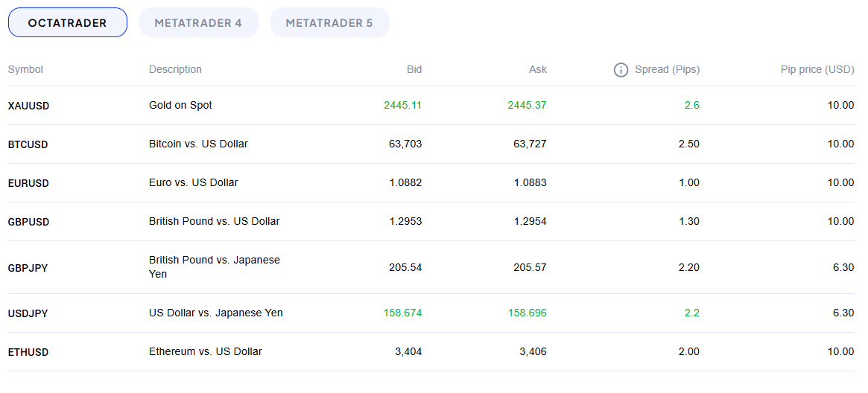
Task: Click Euro vs. US Dollar description
Action: point(194,182)
